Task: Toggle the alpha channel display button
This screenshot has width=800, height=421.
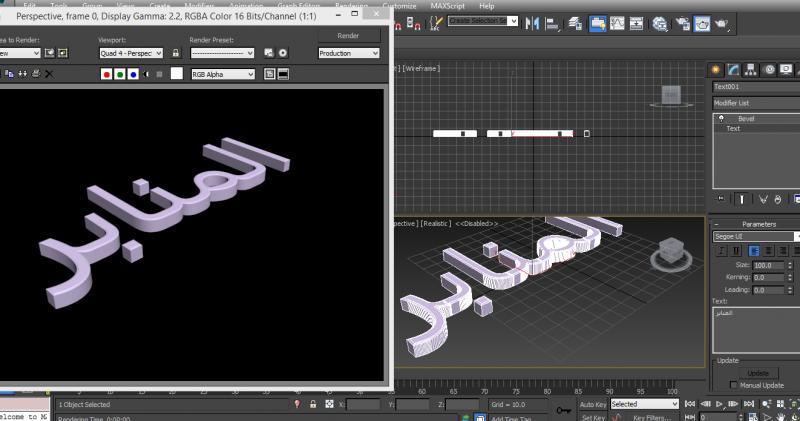Action: pyautogui.click(x=146, y=75)
